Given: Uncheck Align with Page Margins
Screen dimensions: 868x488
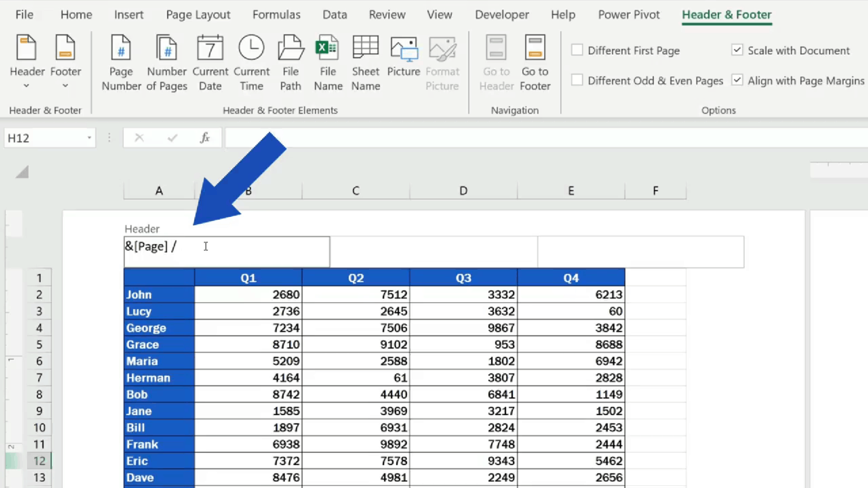Looking at the screenshot, I should click(737, 80).
